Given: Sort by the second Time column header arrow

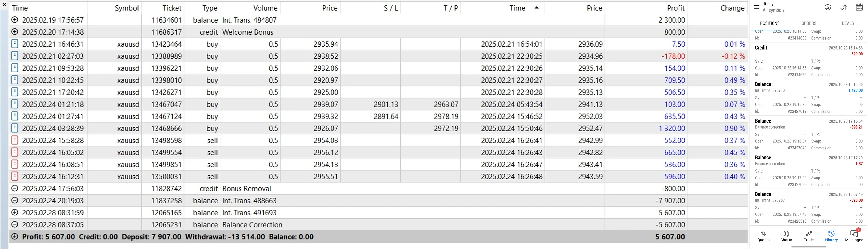Looking at the screenshot, I should (x=537, y=8).
